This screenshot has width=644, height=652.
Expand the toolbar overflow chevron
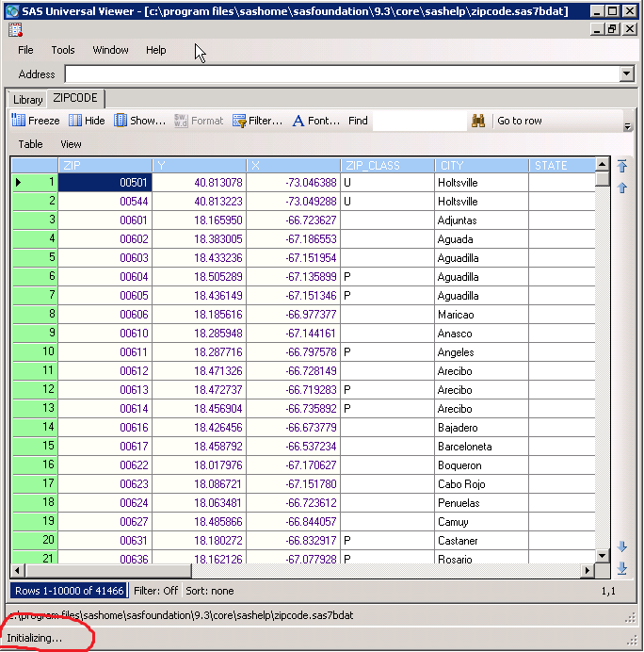click(x=627, y=127)
